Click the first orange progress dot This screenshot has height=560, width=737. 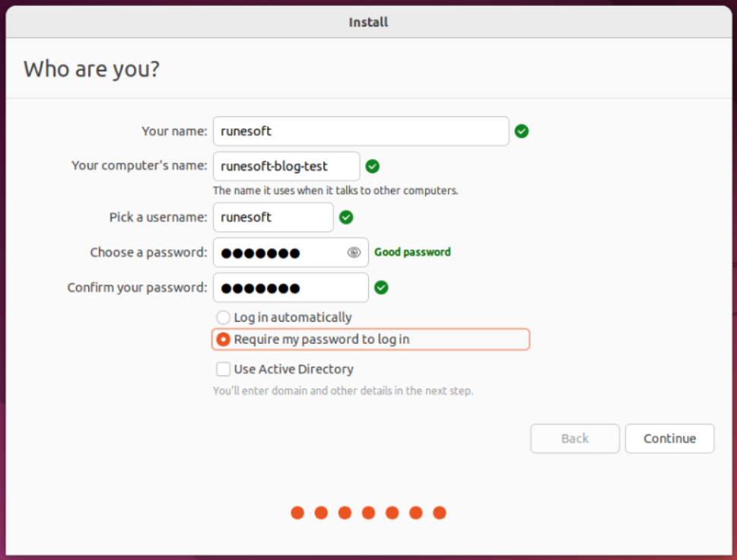(297, 513)
